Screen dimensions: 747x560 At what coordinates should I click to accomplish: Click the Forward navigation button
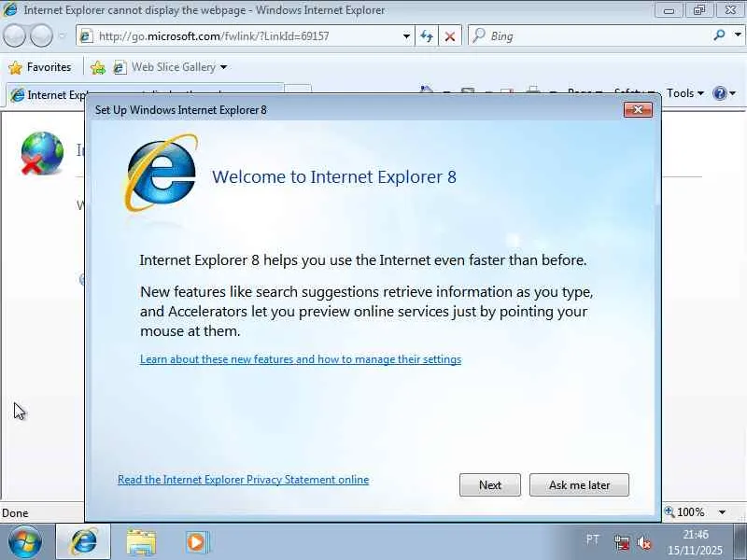(42, 35)
